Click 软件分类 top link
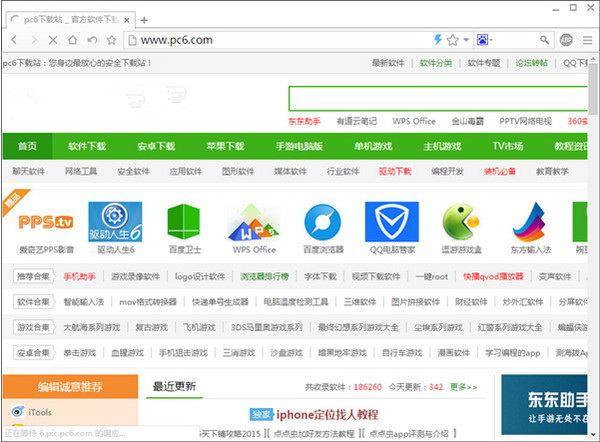Image resolution: width=600 pixels, height=442 pixels. click(x=436, y=63)
